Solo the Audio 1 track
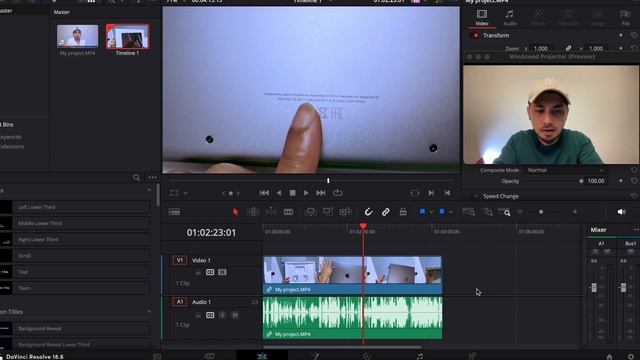 click(222, 315)
